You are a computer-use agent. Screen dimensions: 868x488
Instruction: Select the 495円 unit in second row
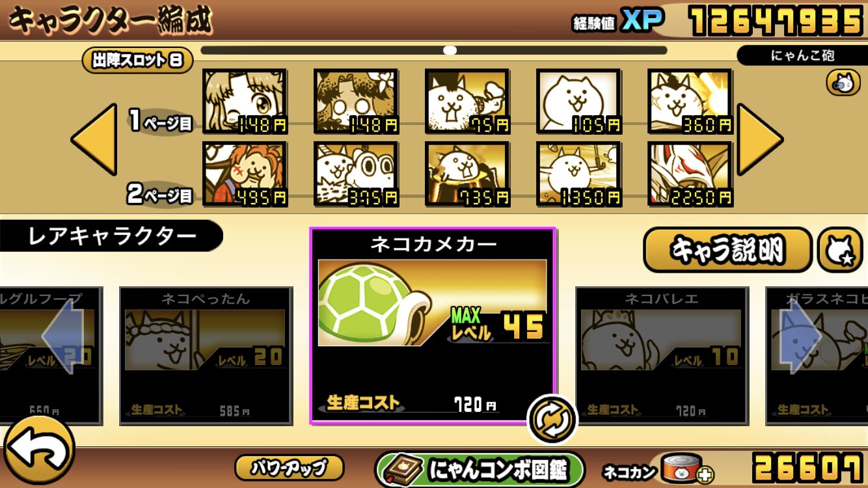click(245, 174)
